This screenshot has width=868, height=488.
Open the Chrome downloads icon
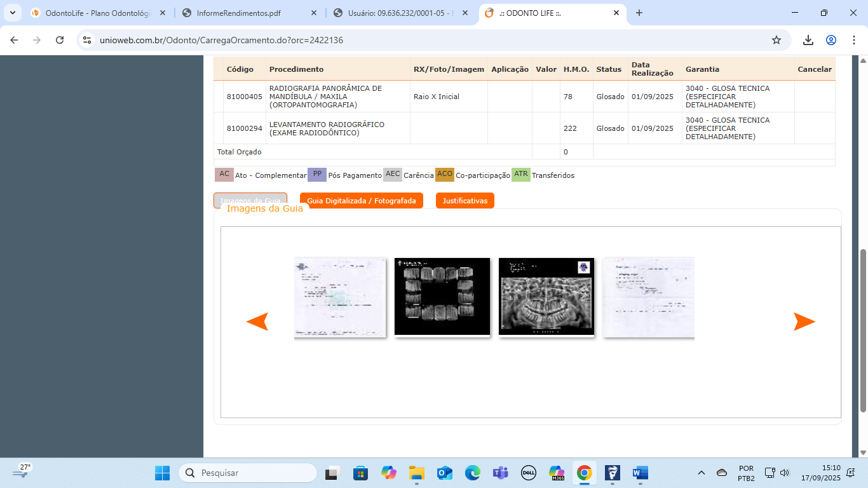(x=808, y=40)
